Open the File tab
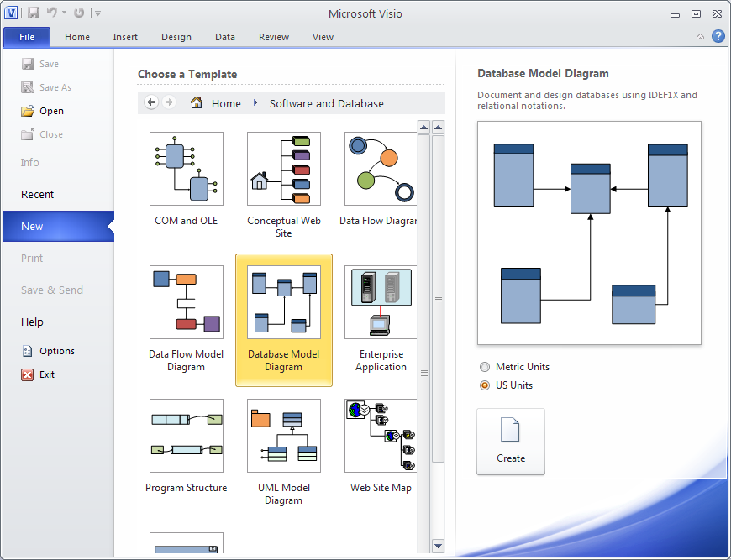The image size is (731, 560). coord(27,37)
